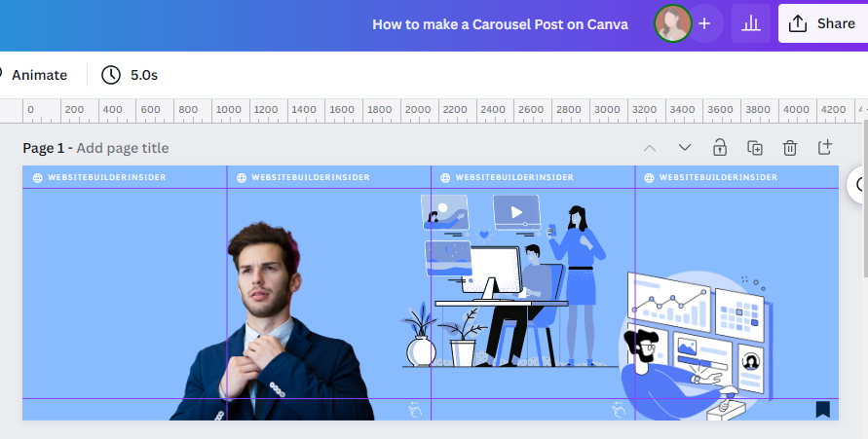868x439 pixels.
Task: Click the 1000 mark on the horizontal ruler
Action: [x=228, y=109]
